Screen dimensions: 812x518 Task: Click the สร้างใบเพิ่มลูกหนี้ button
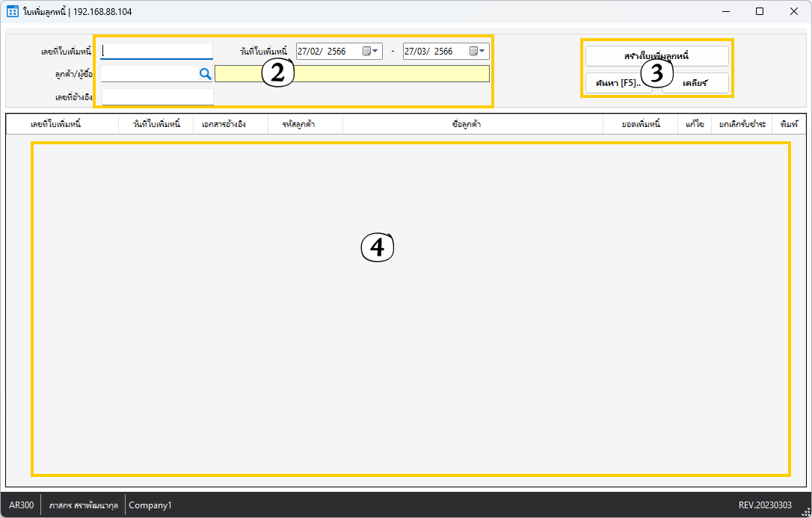point(656,56)
